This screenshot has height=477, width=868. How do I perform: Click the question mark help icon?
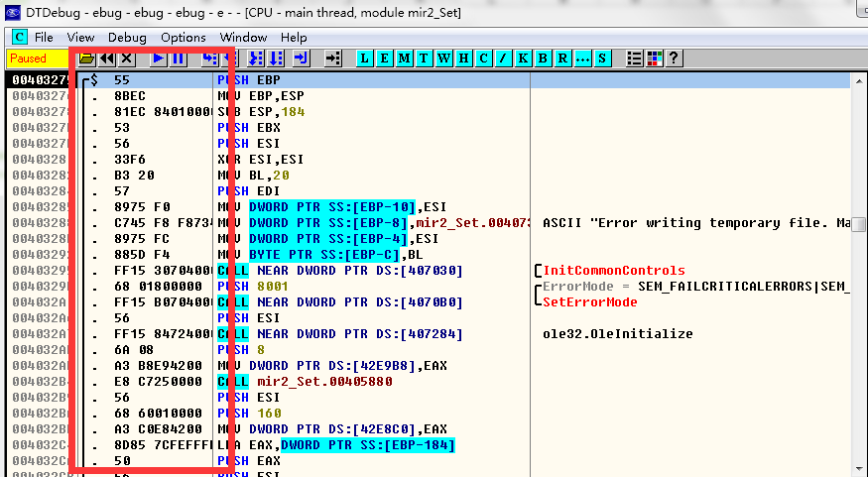pos(674,59)
